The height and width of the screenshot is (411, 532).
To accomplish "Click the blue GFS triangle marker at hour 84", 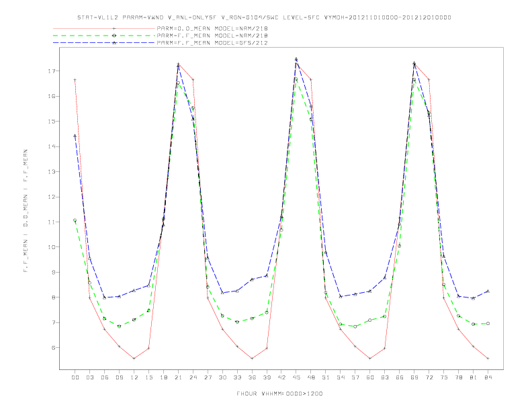I will (488, 291).
